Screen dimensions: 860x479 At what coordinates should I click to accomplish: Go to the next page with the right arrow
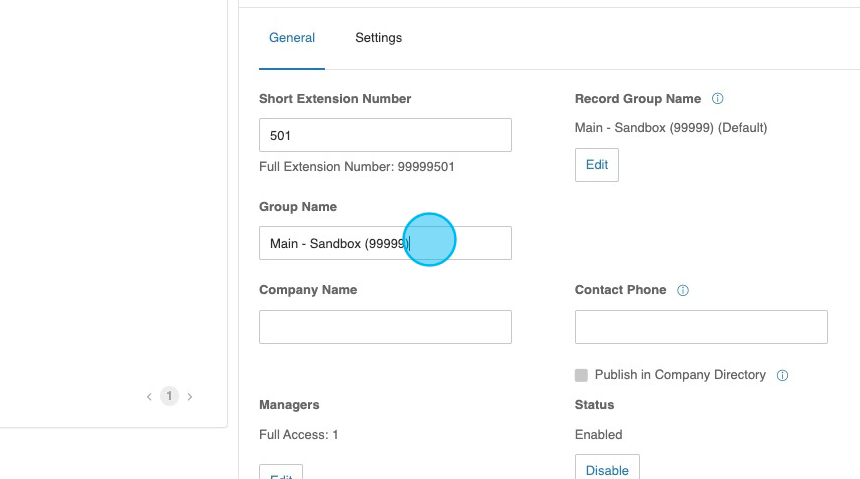pyautogui.click(x=190, y=397)
